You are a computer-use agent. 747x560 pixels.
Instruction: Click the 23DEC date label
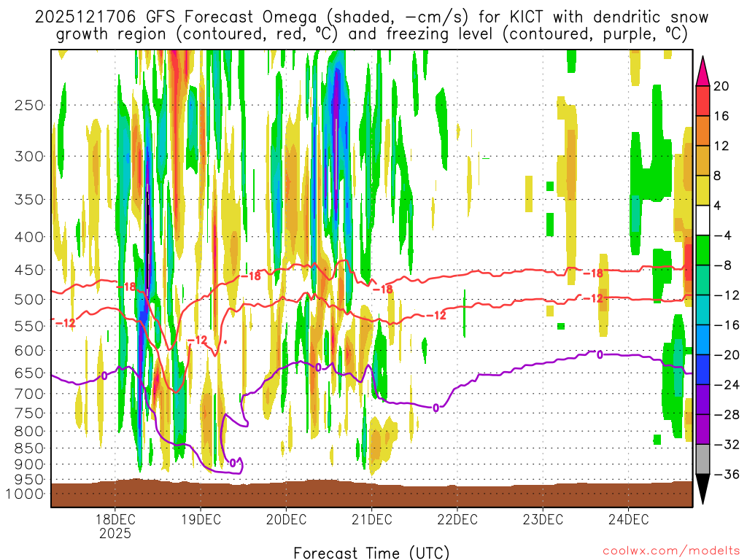[x=543, y=519]
